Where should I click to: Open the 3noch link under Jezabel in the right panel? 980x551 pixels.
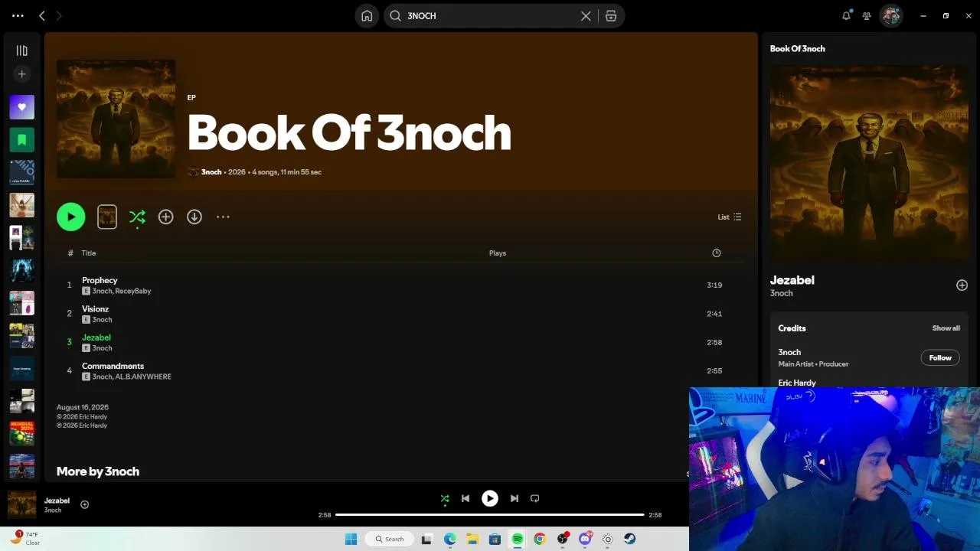tap(781, 294)
